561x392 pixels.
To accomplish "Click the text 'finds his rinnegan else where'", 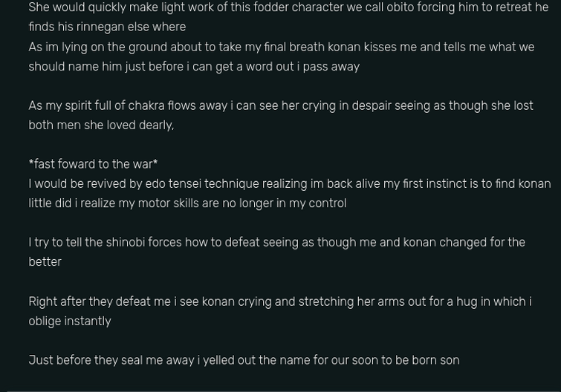I will [x=107, y=27].
